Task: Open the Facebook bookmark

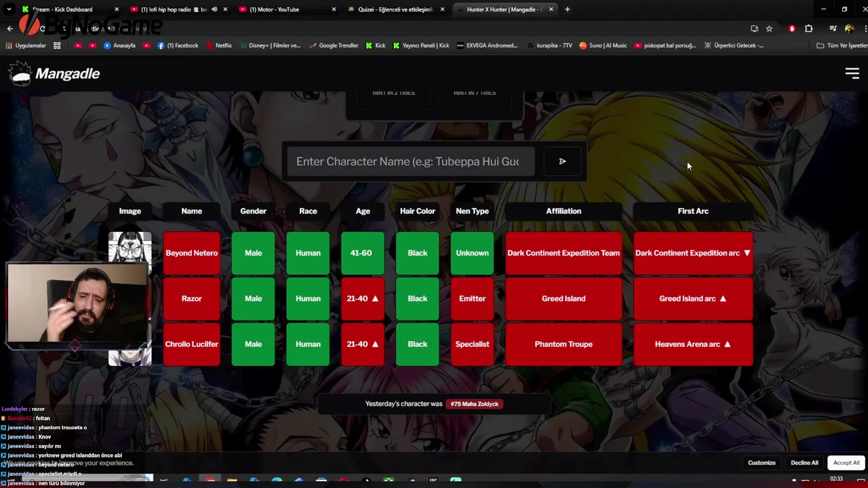Action: [178, 45]
